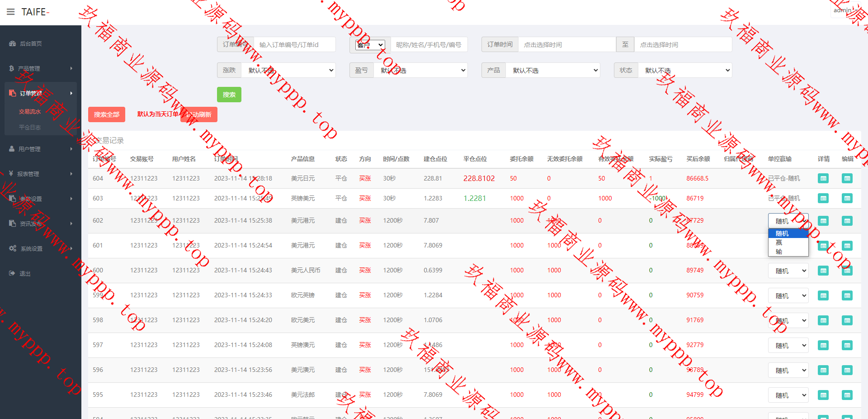Click the dashboard icon beside 后台首页
The height and width of the screenshot is (419, 868).
[12, 43]
